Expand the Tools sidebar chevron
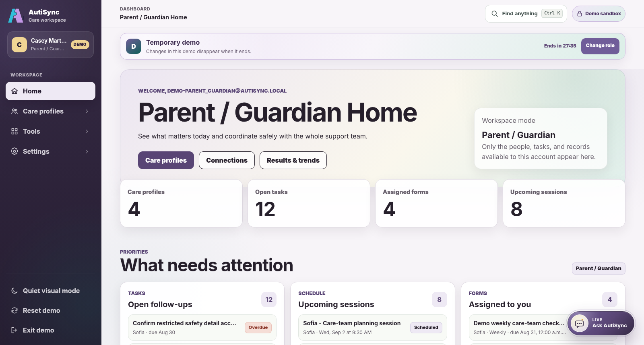The height and width of the screenshot is (345, 644). pyautogui.click(x=87, y=131)
